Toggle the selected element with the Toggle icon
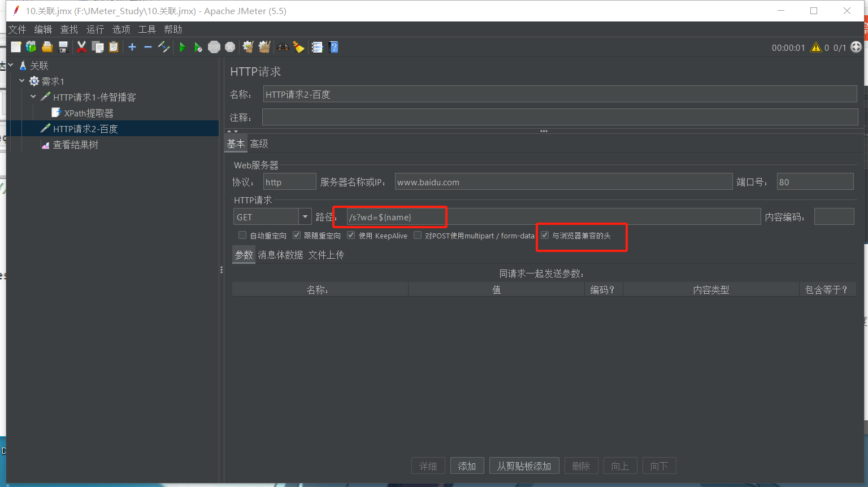Viewport: 868px width, 487px height. coord(164,47)
